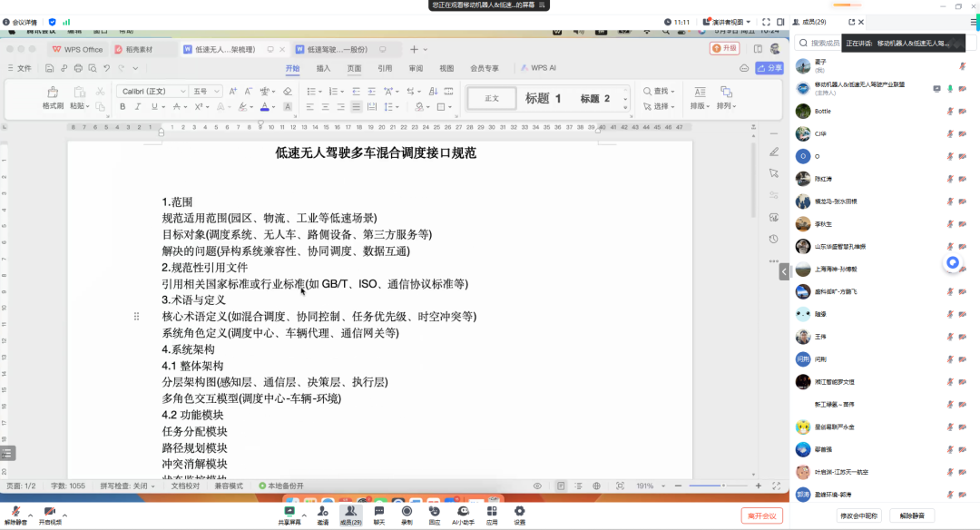This screenshot has height=530, width=980.
Task: Enter fullscreen view of shared screen
Action: pyautogui.click(x=765, y=22)
